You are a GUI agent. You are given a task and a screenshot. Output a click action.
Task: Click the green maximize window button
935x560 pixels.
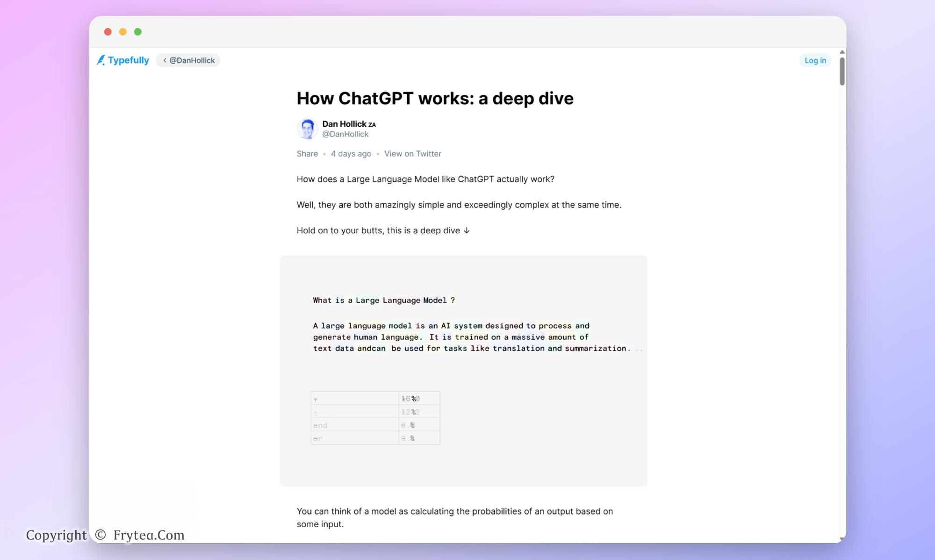pos(137,32)
